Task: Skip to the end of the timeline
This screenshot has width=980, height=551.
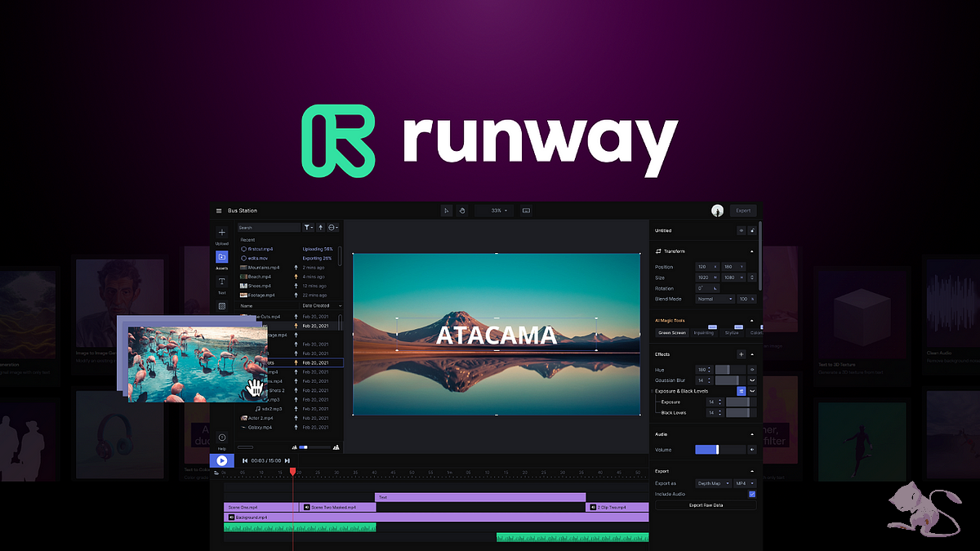Action: point(287,460)
